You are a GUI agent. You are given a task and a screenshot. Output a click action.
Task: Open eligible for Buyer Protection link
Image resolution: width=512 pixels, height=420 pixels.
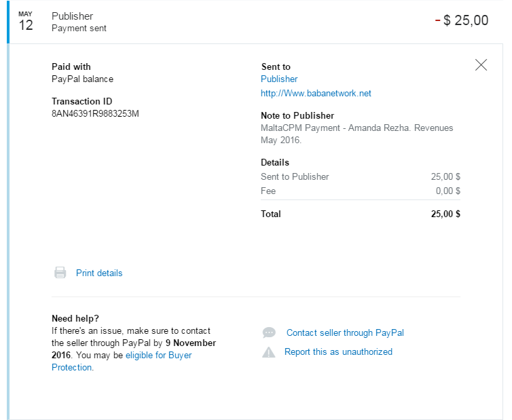click(x=122, y=361)
